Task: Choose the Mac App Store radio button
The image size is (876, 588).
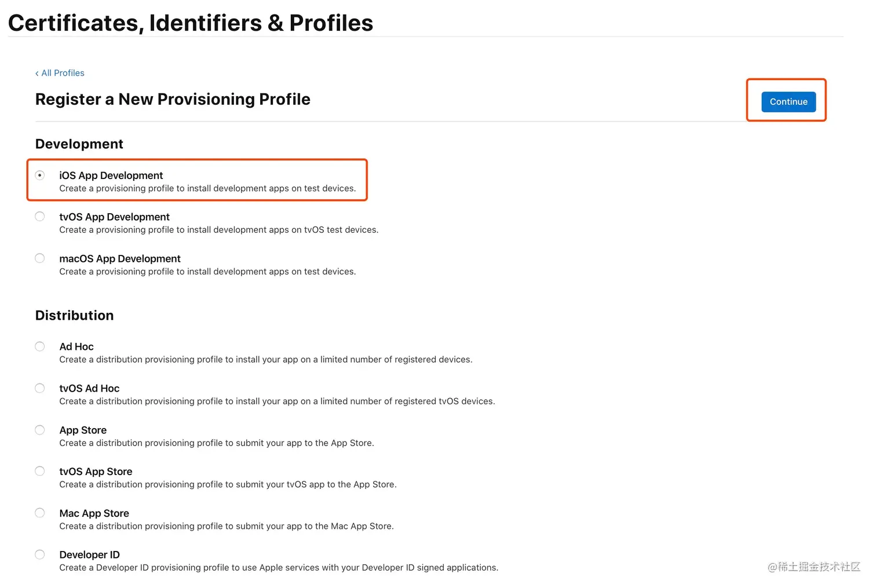Action: click(40, 513)
